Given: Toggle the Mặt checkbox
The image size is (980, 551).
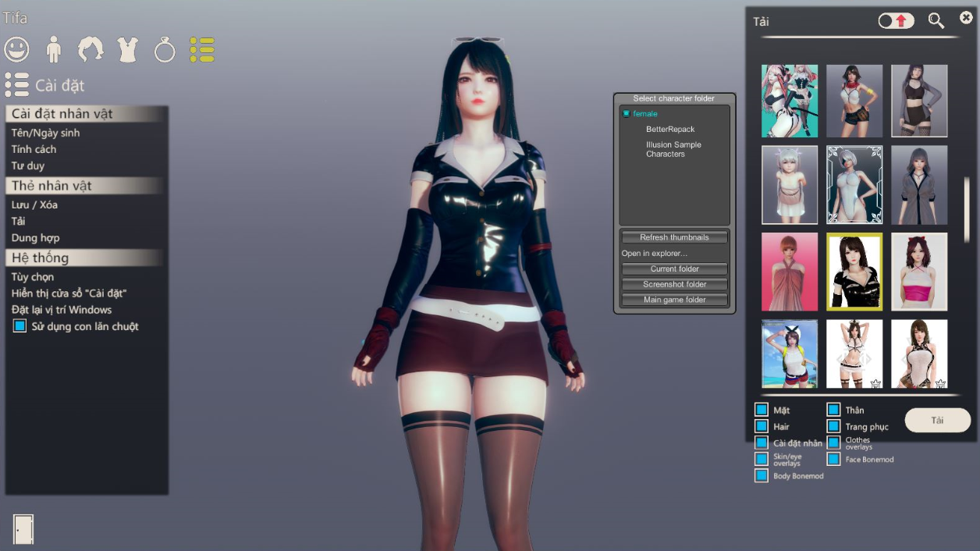Looking at the screenshot, I should (762, 410).
